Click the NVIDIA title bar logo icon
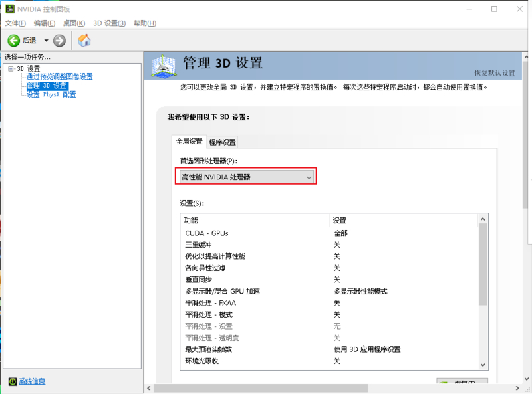The height and width of the screenshot is (394, 532). pos(10,9)
